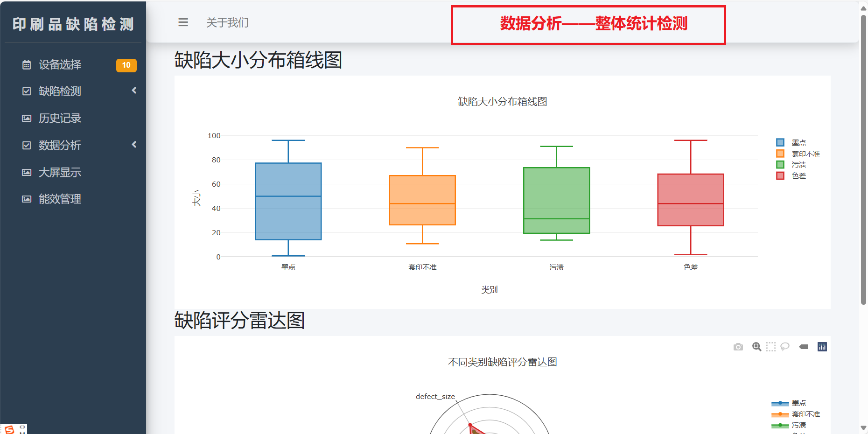Click the image icon beside 历史记录
The image size is (868, 434).
click(x=27, y=118)
